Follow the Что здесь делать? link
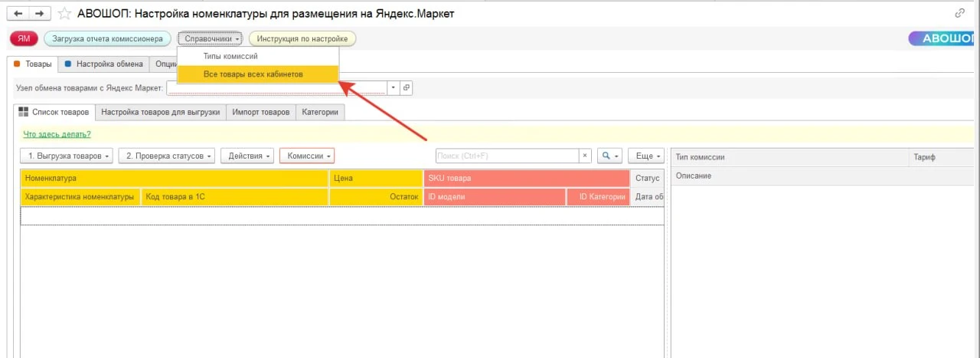980x358 pixels. coord(57,134)
